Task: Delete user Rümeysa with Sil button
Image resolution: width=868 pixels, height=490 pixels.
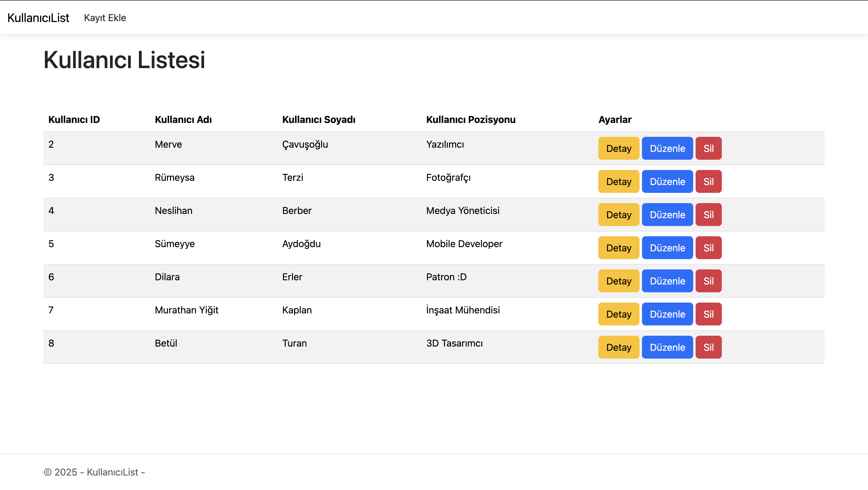Action: [708, 181]
